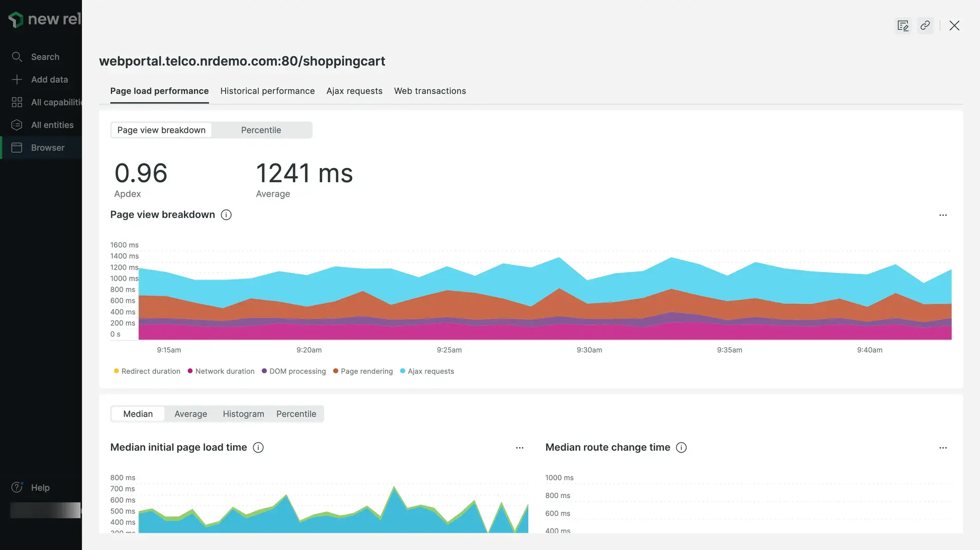The width and height of the screenshot is (980, 550).
Task: Go to Browser in the sidebar
Action: point(47,148)
